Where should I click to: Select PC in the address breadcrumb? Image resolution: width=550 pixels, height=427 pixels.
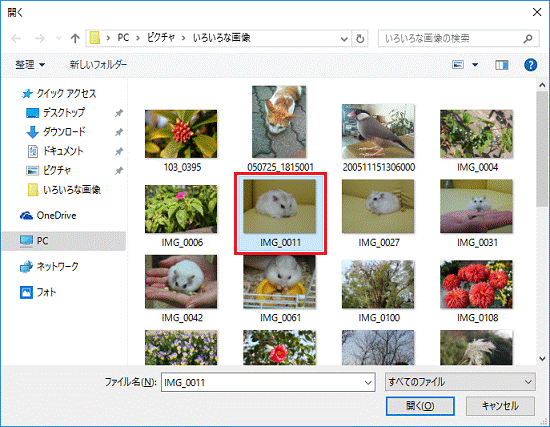point(123,38)
